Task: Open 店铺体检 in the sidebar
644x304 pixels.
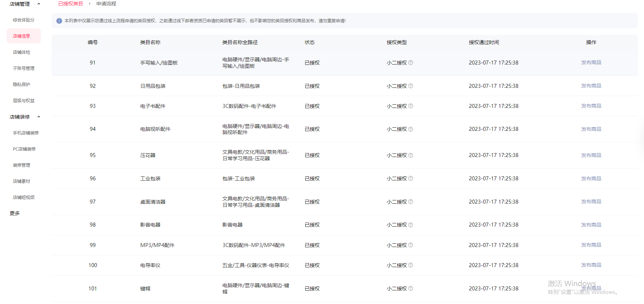Action: coord(22,52)
